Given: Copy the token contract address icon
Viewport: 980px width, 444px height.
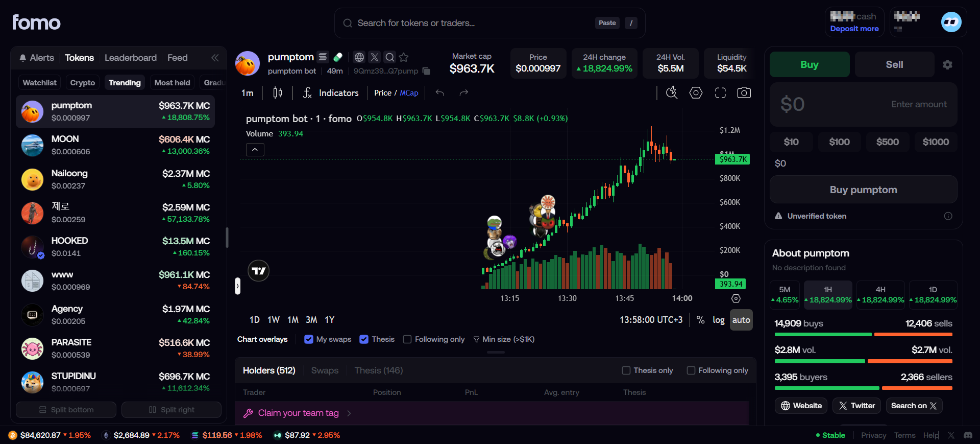Looking at the screenshot, I should coord(426,71).
